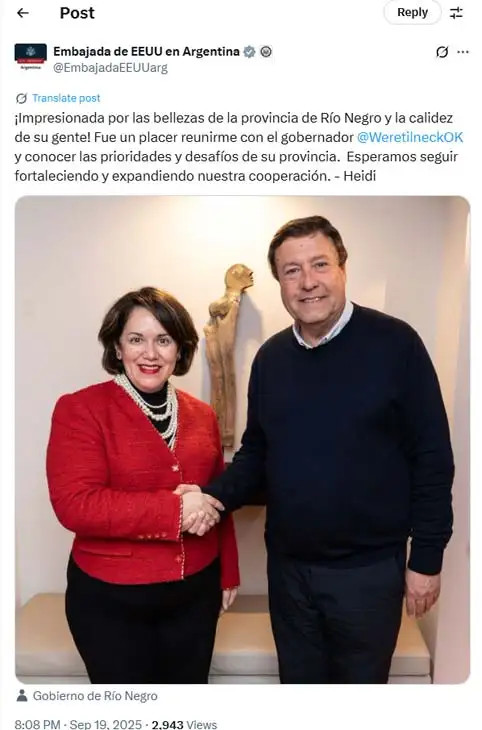Click the 8:08 PM Sep 19, 2025 timestamp

pyautogui.click(x=78, y=724)
